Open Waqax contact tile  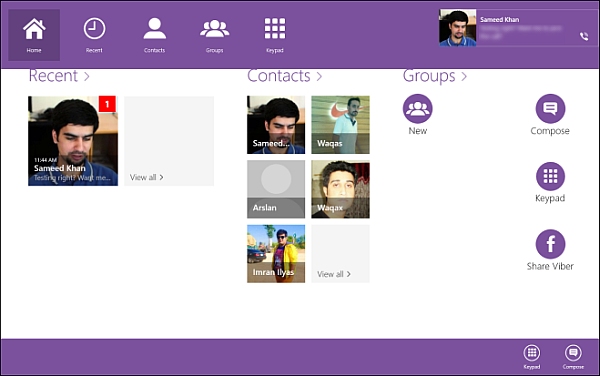(341, 189)
